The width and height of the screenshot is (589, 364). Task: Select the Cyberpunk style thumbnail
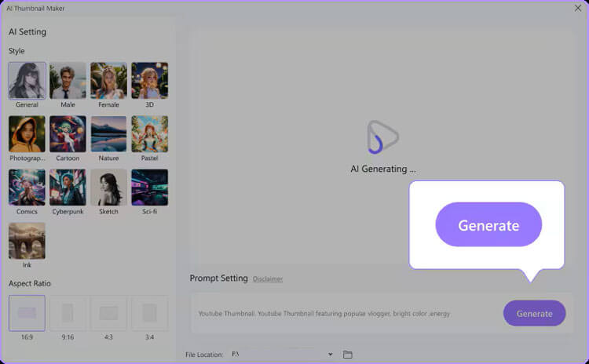coord(68,187)
